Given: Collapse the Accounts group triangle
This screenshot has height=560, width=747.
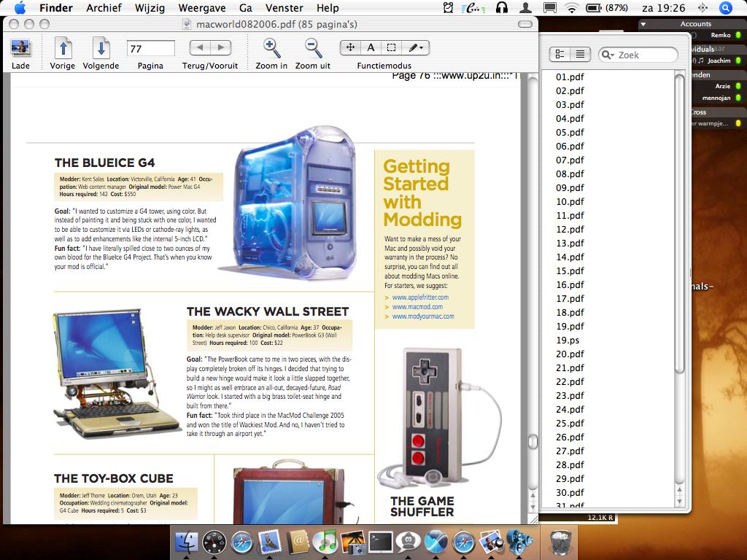Looking at the screenshot, I should (x=643, y=24).
